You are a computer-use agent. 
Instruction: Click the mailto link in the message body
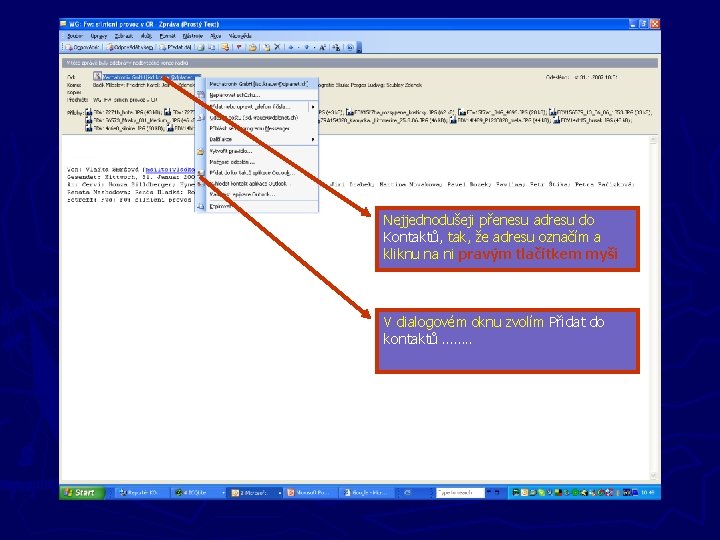[x=170, y=169]
